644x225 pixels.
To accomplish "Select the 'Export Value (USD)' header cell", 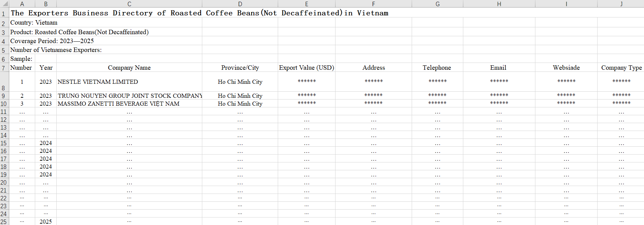I will tap(306, 68).
